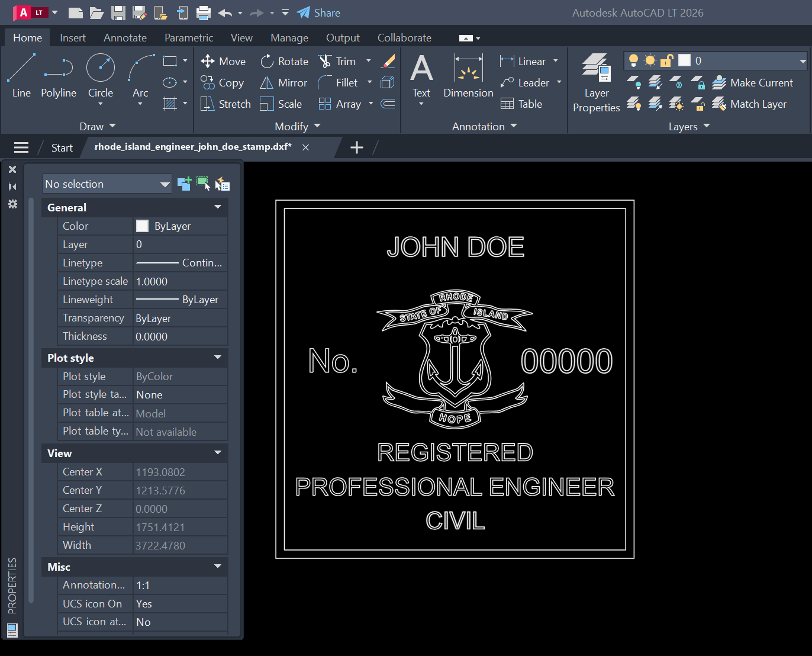Click Match Layer button
Viewport: 812px width, 656px height.
[x=749, y=104]
